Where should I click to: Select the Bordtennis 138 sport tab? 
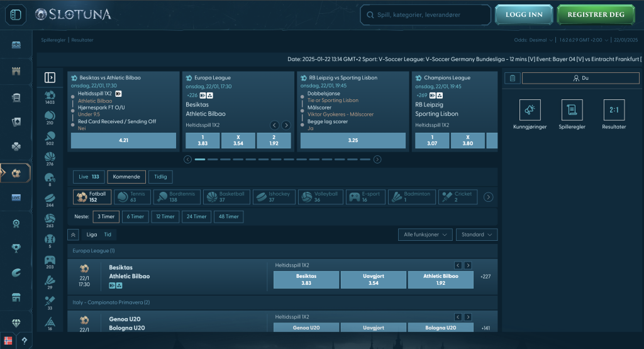(x=177, y=197)
